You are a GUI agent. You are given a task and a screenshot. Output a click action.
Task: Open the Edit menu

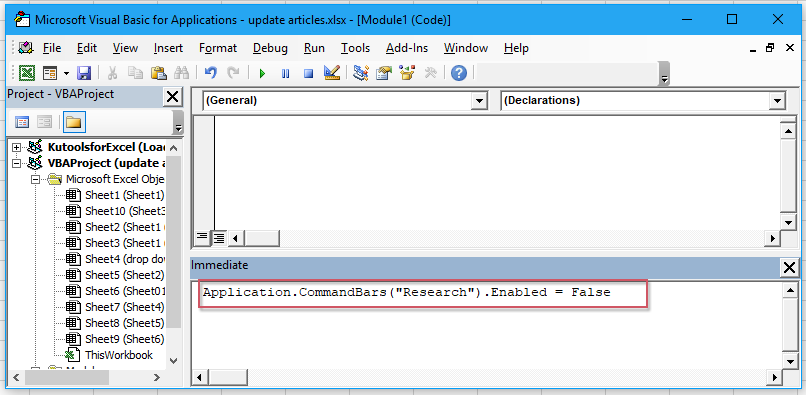pyautogui.click(x=87, y=48)
